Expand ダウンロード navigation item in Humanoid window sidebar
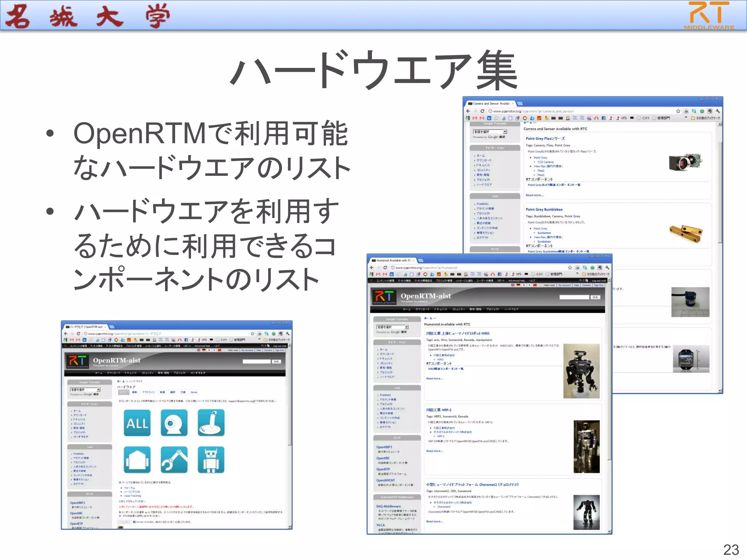 386,354
